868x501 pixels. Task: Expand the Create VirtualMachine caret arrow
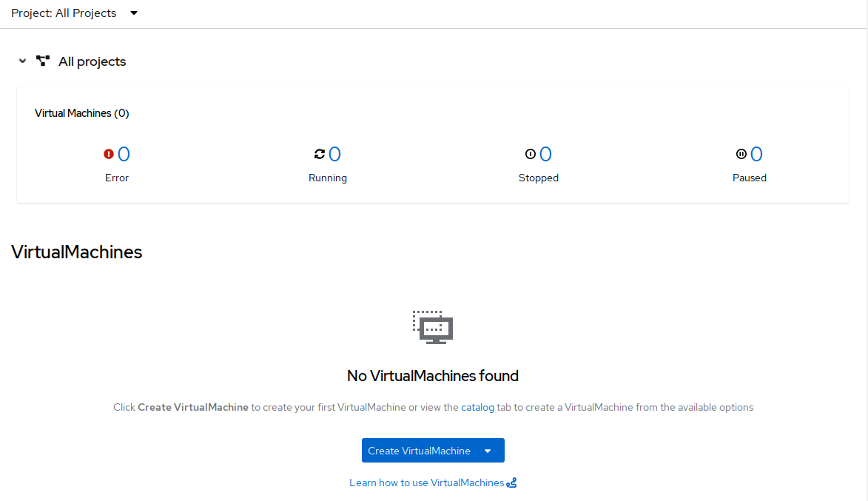point(488,451)
